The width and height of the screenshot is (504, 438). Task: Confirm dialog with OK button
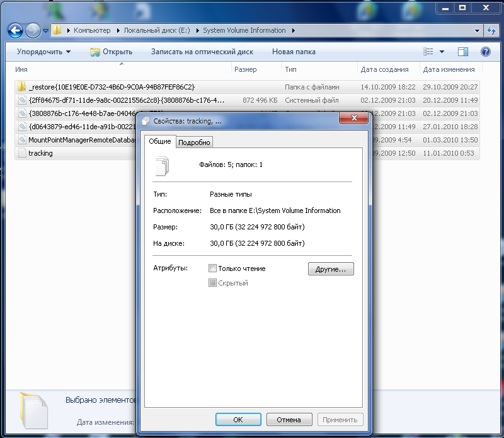(238, 420)
